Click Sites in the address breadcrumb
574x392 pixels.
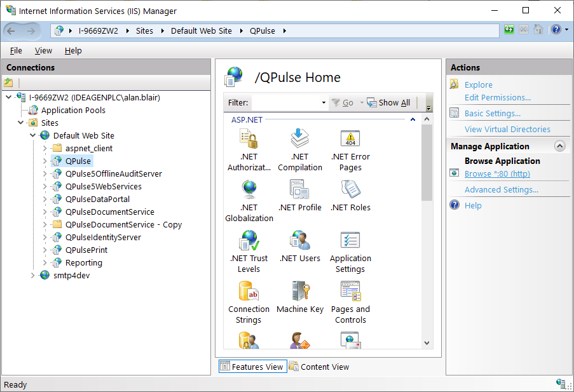pyautogui.click(x=144, y=30)
